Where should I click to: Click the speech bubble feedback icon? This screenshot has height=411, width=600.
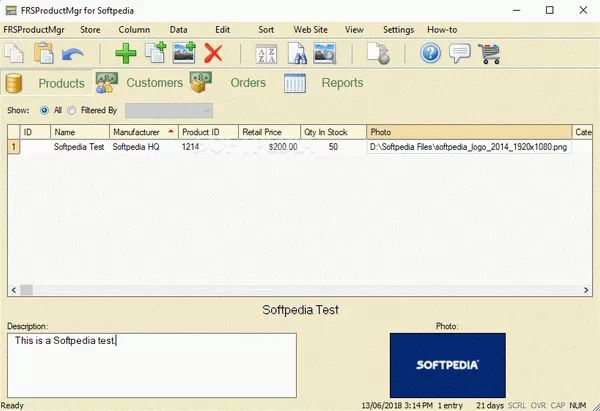tap(460, 54)
